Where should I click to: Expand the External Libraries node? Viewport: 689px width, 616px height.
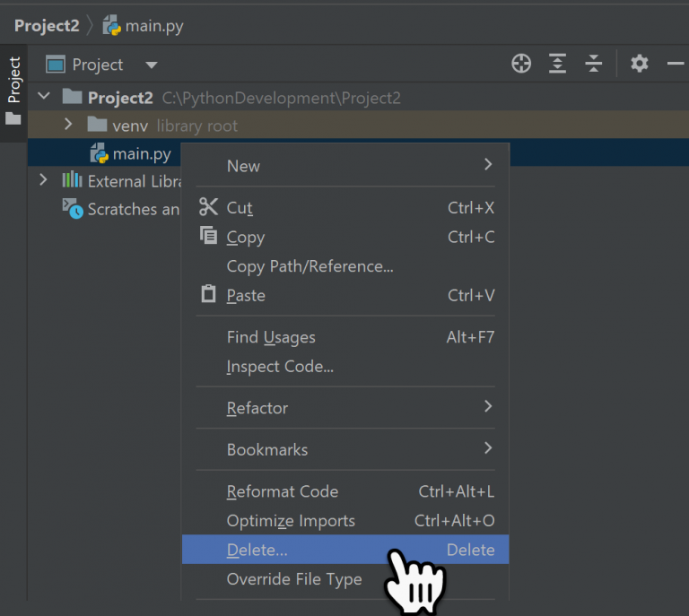(43, 180)
